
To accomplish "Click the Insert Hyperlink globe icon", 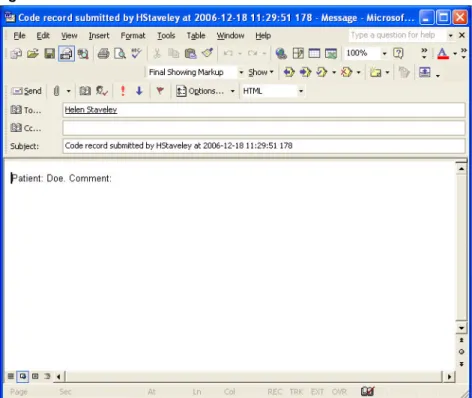I will point(281,53).
